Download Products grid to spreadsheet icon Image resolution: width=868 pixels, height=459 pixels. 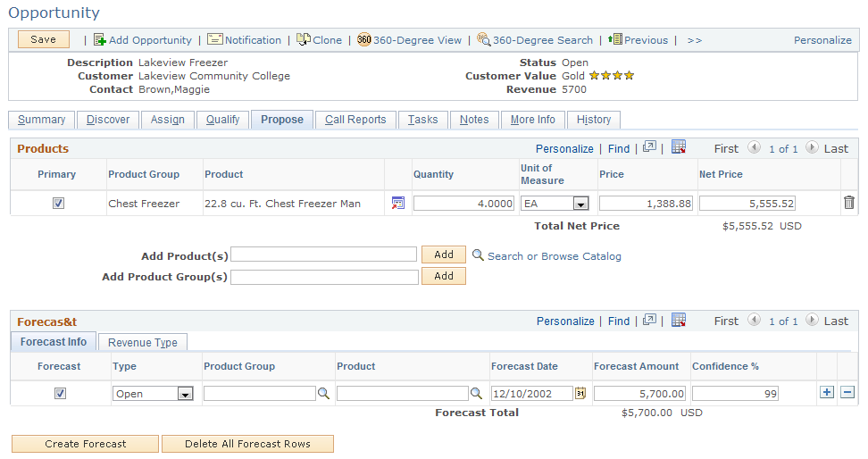(679, 146)
